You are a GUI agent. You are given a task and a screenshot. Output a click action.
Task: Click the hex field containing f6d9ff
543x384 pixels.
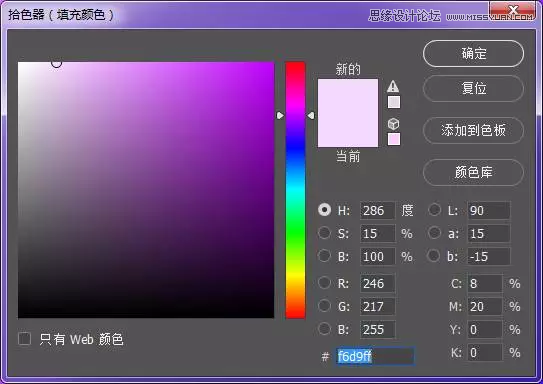[375, 356]
